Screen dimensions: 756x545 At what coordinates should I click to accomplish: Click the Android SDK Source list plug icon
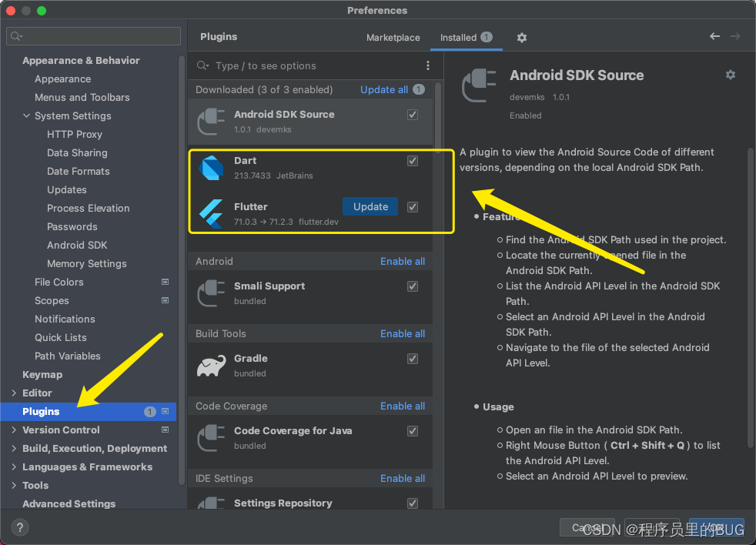[x=211, y=122]
